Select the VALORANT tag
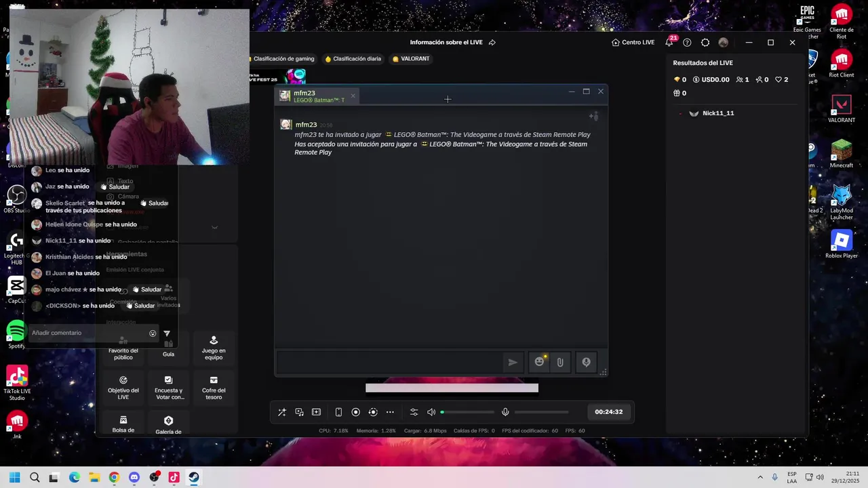This screenshot has height=488, width=868. (x=411, y=59)
